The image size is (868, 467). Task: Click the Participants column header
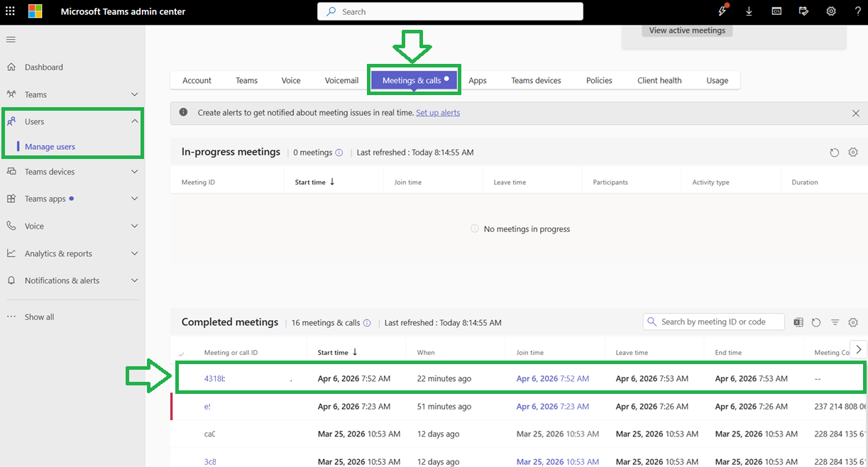(x=610, y=182)
